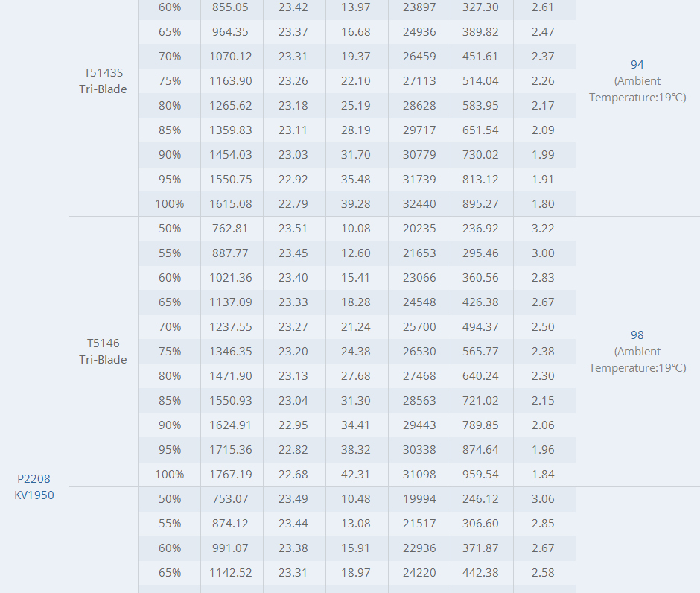
Task: Select the power cell reading 442.38
Action: [480, 573]
